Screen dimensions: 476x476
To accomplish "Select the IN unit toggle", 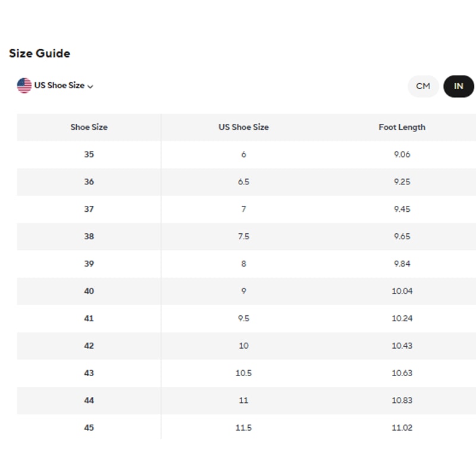I will [x=458, y=86].
